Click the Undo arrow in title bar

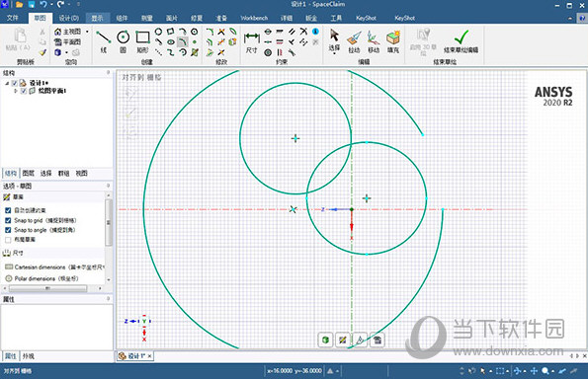click(x=43, y=5)
